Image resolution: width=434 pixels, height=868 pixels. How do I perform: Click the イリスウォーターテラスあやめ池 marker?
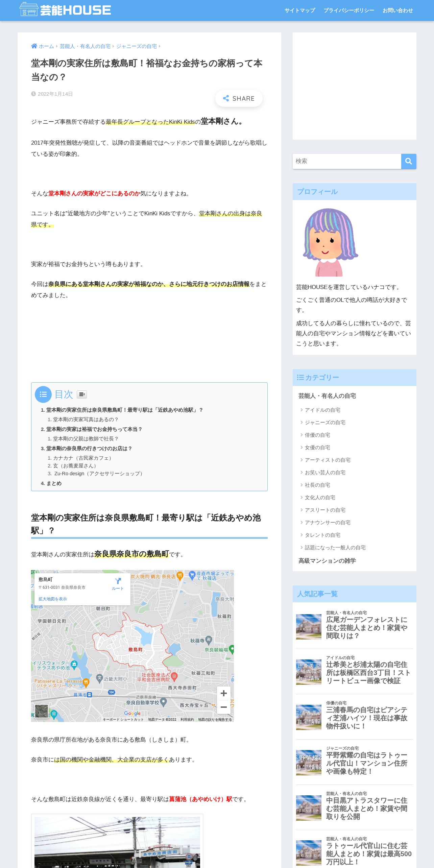point(74,664)
